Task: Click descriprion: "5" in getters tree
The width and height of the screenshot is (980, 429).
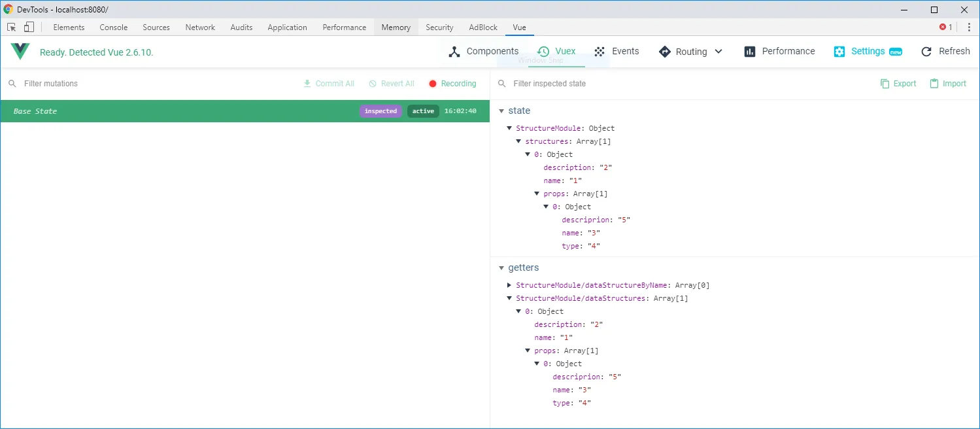Action: pyautogui.click(x=587, y=377)
